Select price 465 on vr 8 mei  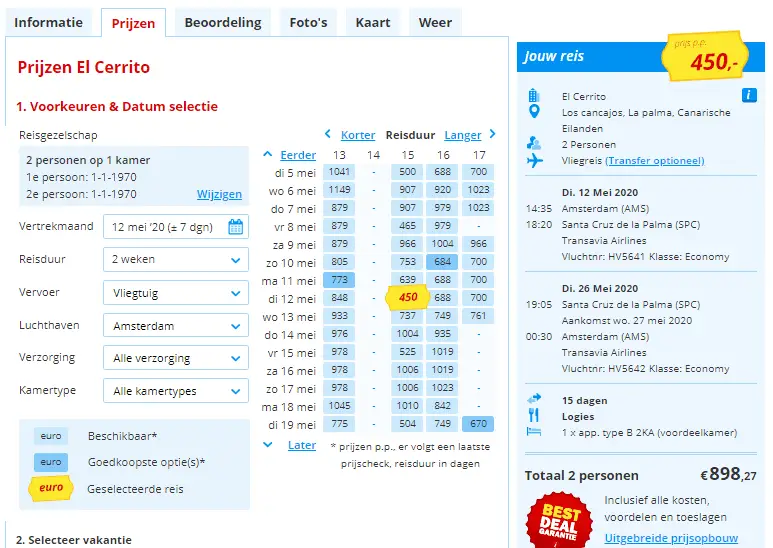pos(407,226)
